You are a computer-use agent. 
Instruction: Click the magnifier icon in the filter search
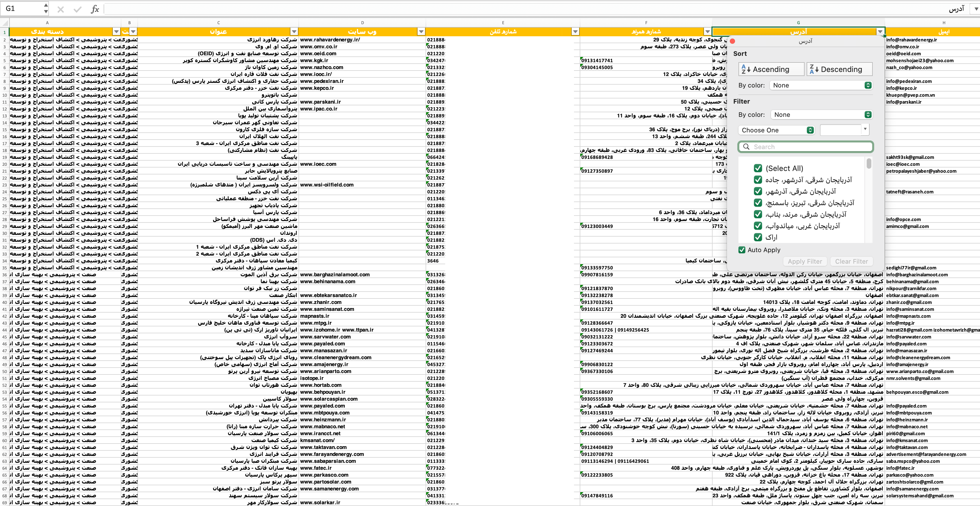[747, 147]
